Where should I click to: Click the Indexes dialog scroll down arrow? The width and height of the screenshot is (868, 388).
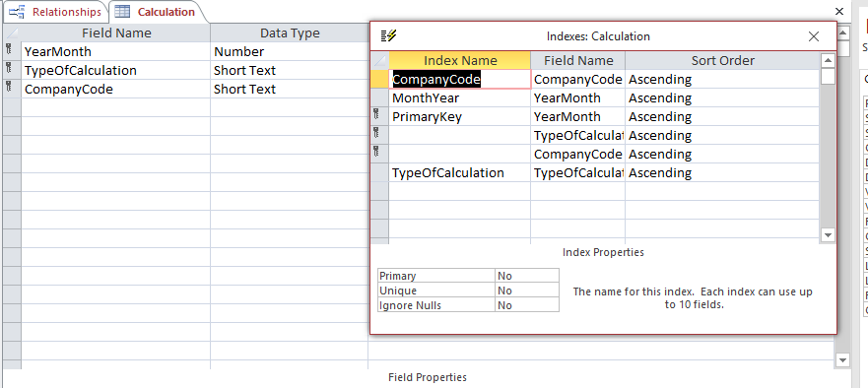828,235
